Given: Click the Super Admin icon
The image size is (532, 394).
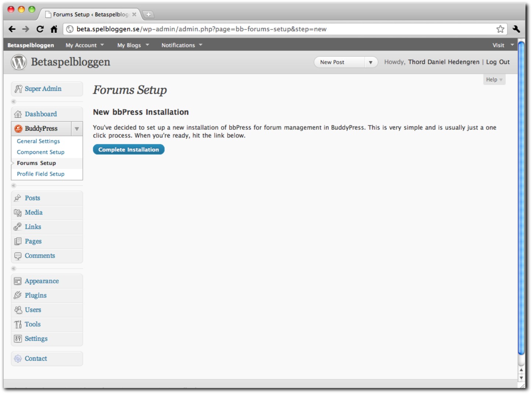Looking at the screenshot, I should (18, 89).
